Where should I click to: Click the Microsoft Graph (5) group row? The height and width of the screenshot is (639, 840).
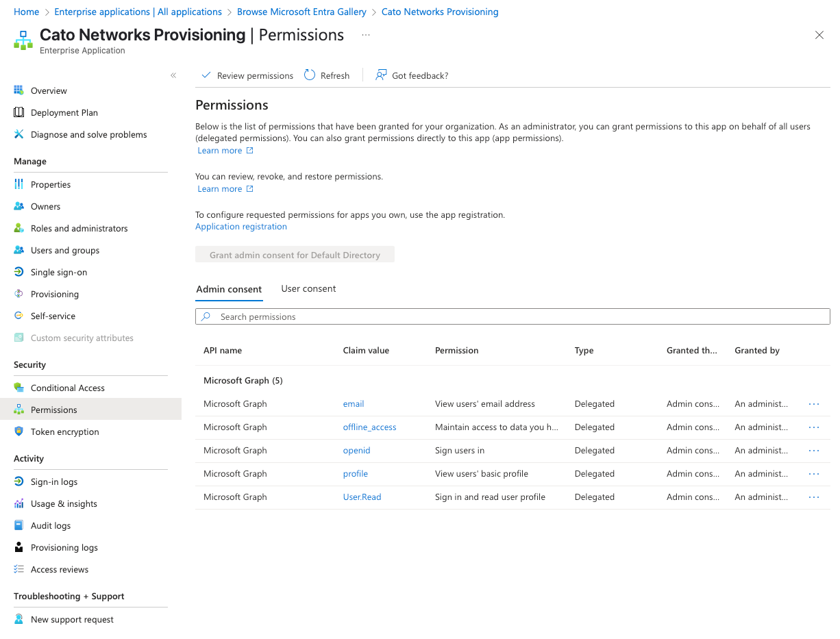[512, 380]
